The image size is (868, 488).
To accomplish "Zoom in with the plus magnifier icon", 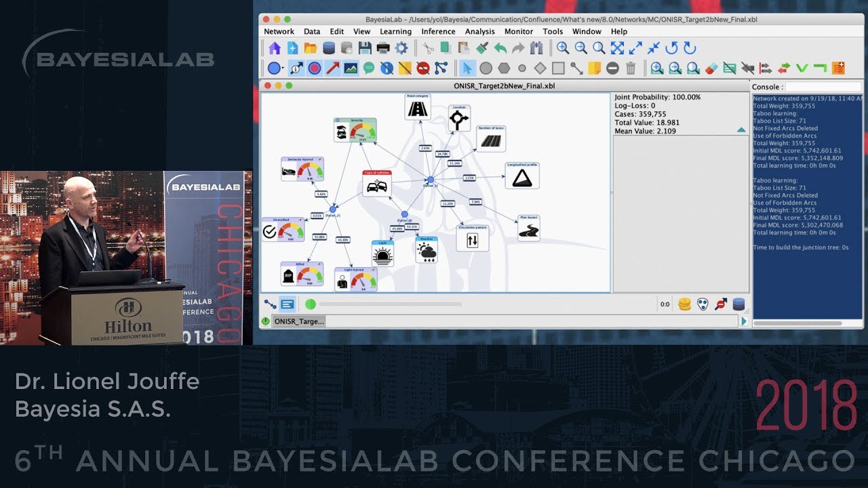I will (x=563, y=48).
